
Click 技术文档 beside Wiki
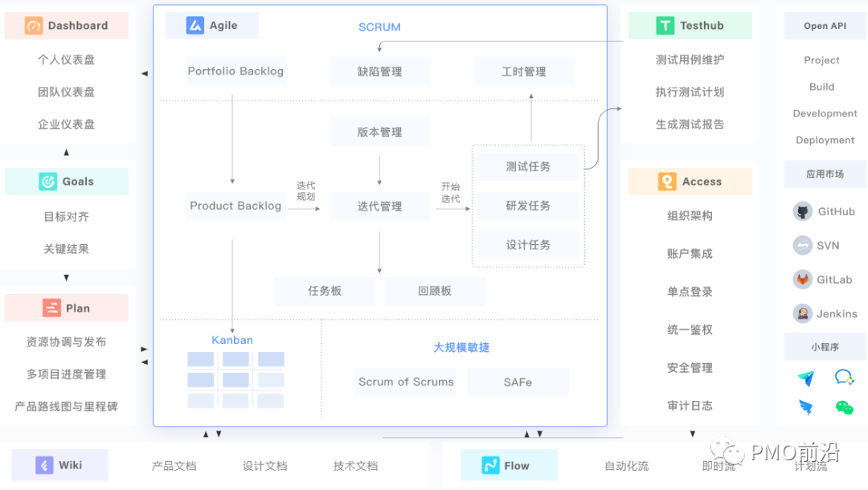coord(356,466)
